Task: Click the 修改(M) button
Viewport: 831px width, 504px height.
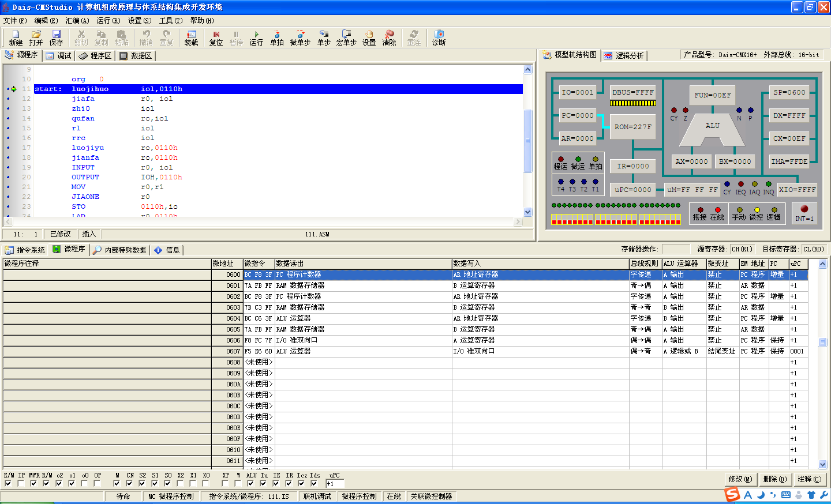Action: point(740,479)
